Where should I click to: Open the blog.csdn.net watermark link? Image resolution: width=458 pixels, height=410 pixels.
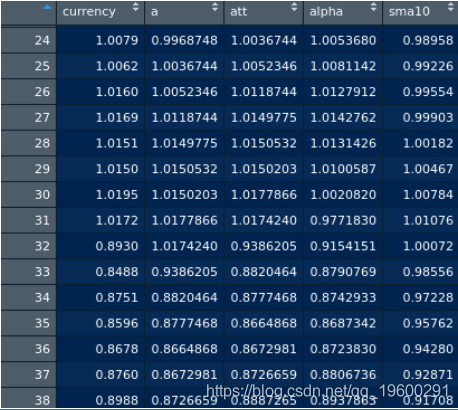[x=328, y=390]
